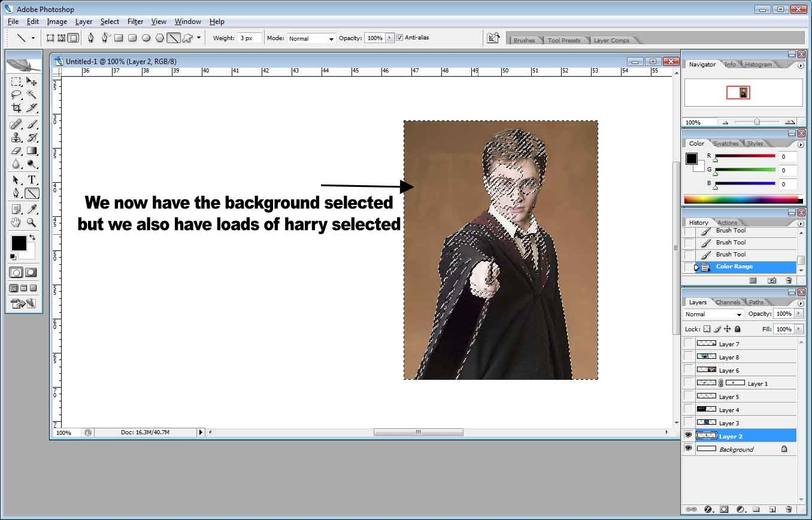Viewport: 812px width, 520px height.
Task: Show Layer 7 visibility
Action: pos(689,344)
